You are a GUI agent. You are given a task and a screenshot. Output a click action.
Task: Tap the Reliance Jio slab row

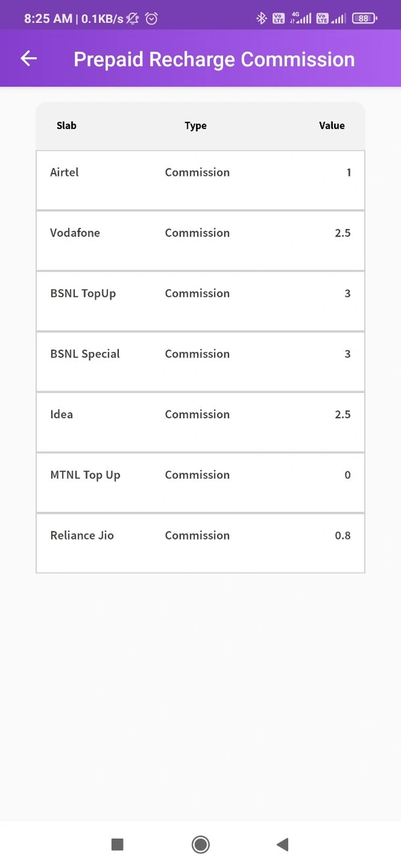tap(200, 543)
